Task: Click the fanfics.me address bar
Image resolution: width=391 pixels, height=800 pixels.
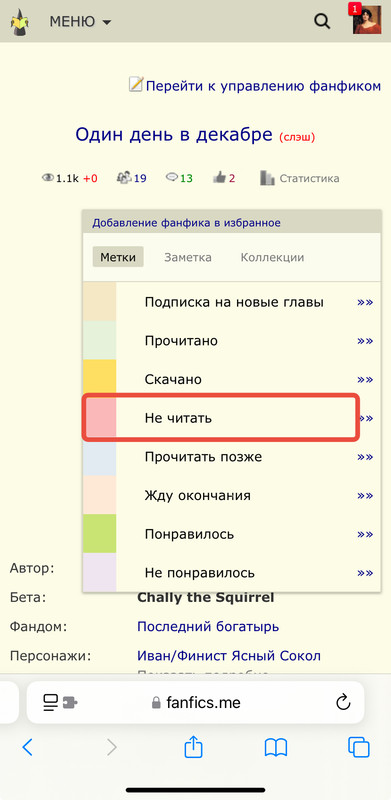Action: (196, 703)
